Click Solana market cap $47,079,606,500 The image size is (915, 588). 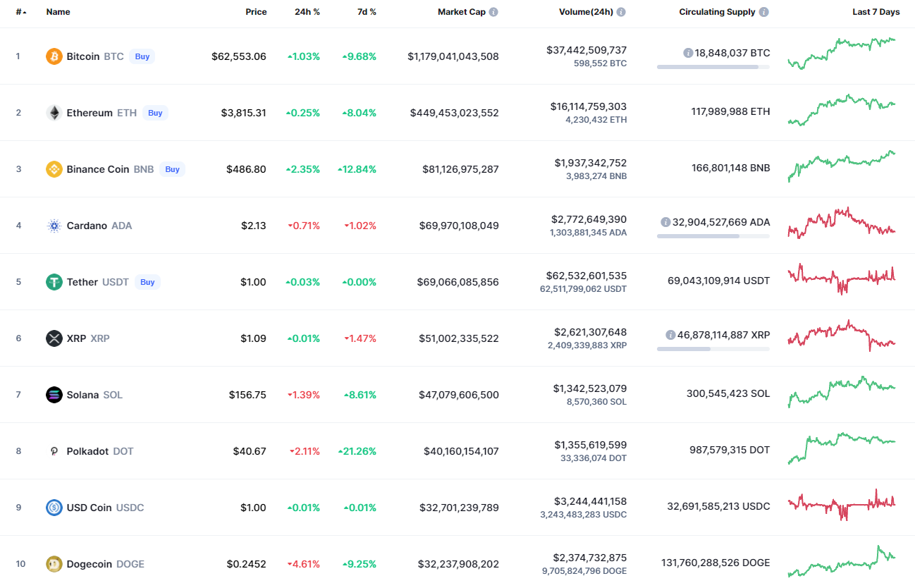[459, 395]
